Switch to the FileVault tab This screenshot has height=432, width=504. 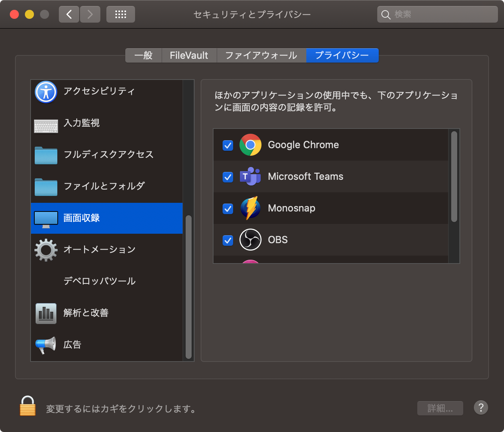pyautogui.click(x=189, y=55)
